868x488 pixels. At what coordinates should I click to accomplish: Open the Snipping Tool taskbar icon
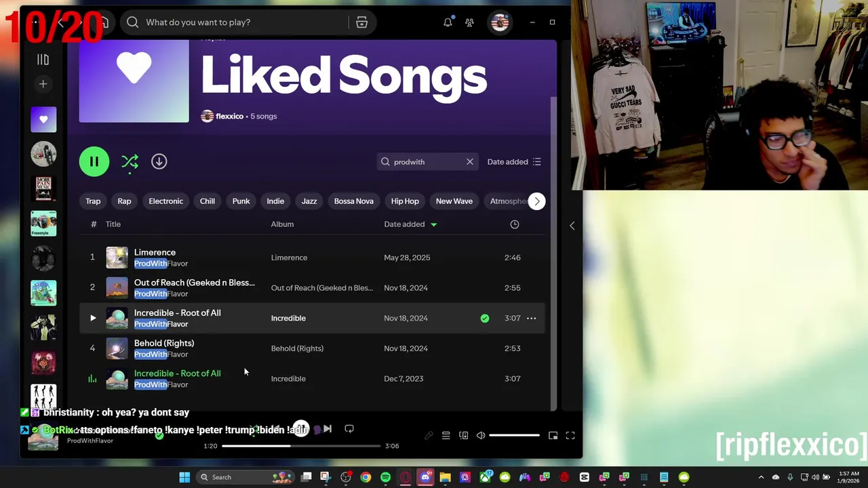(325, 477)
